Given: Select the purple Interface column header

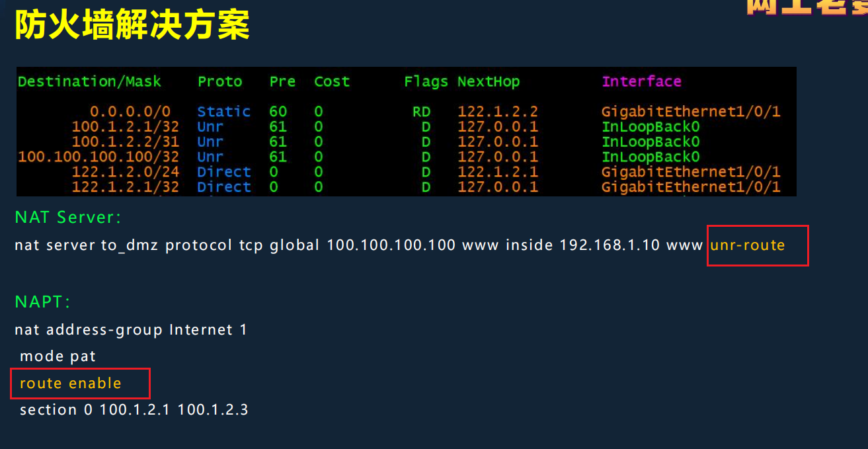Looking at the screenshot, I should 641,81.
